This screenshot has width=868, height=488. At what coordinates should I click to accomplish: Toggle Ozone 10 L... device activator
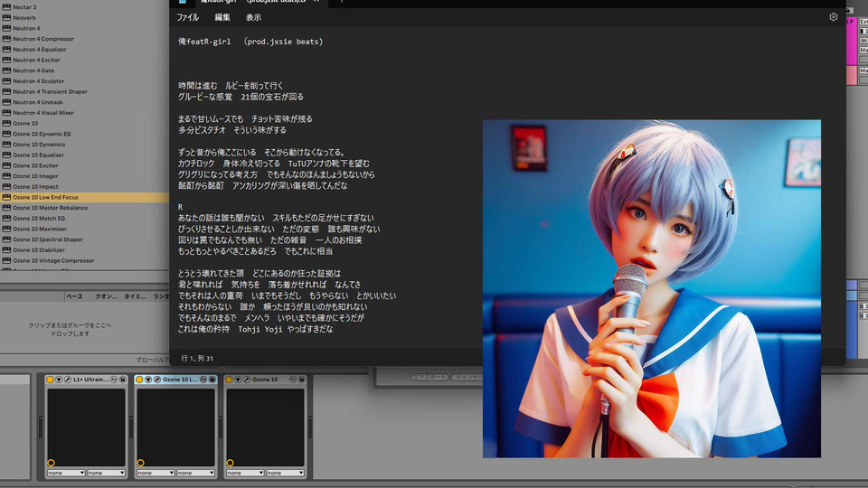[x=139, y=380]
